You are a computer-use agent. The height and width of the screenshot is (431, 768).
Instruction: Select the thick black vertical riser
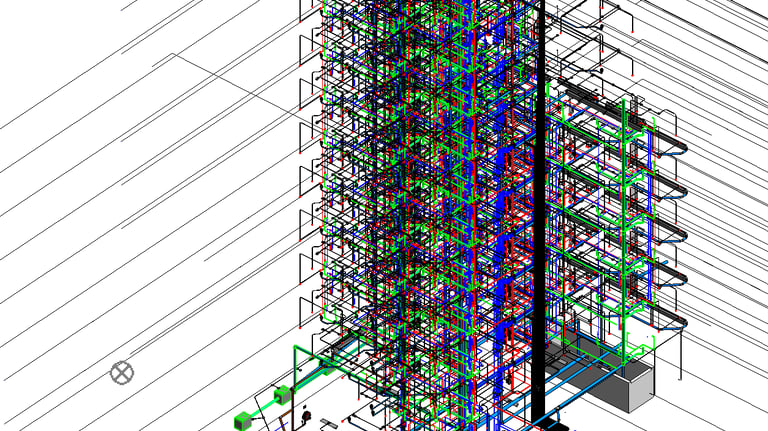[x=538, y=212]
